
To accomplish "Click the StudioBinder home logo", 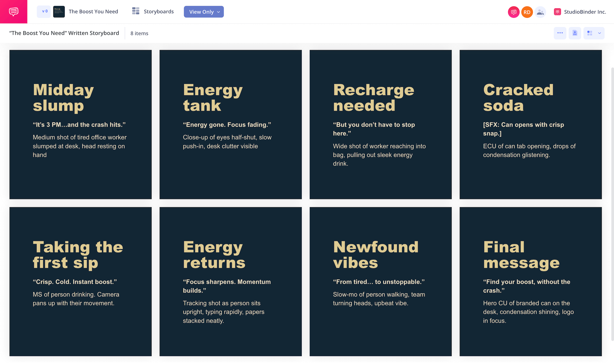I will (14, 12).
